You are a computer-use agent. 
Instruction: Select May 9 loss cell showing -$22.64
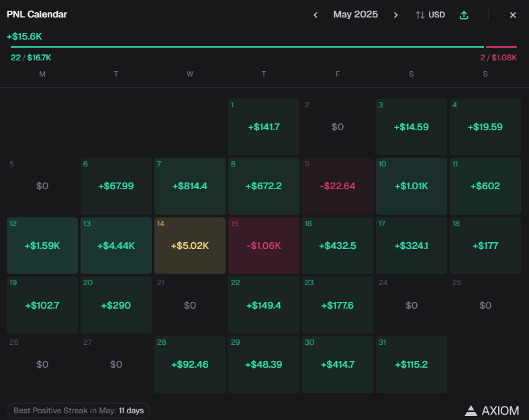click(338, 186)
